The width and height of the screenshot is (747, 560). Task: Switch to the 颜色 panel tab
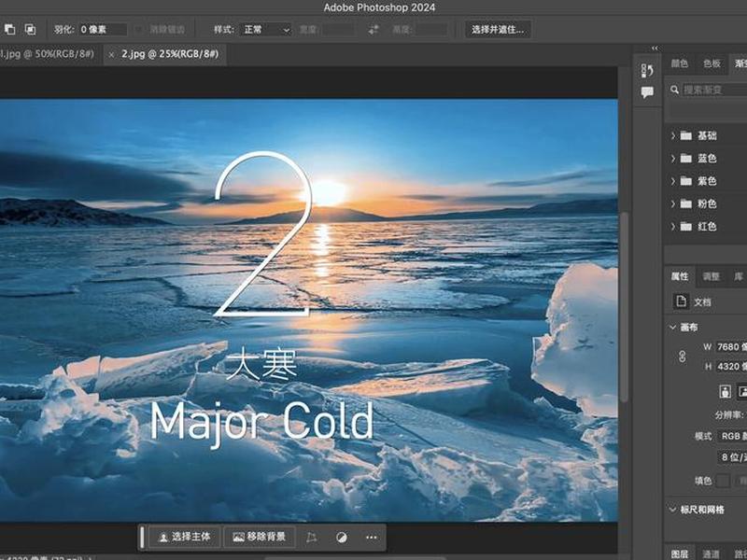(x=680, y=63)
